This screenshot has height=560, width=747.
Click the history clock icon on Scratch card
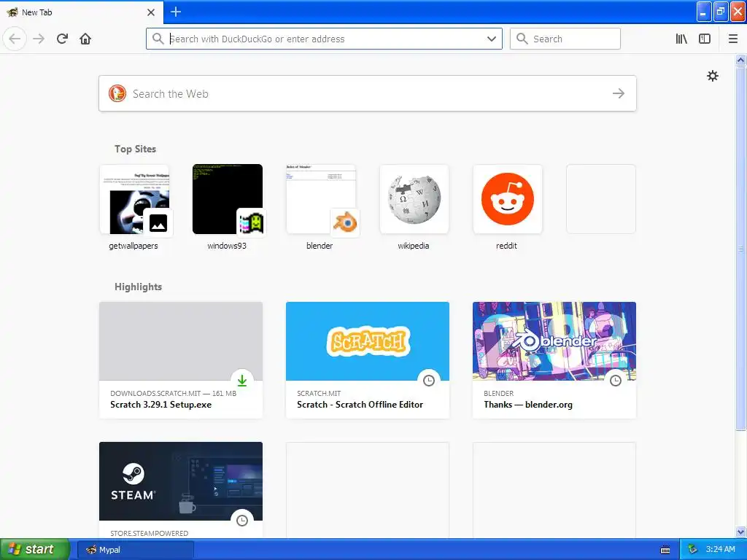pyautogui.click(x=429, y=380)
